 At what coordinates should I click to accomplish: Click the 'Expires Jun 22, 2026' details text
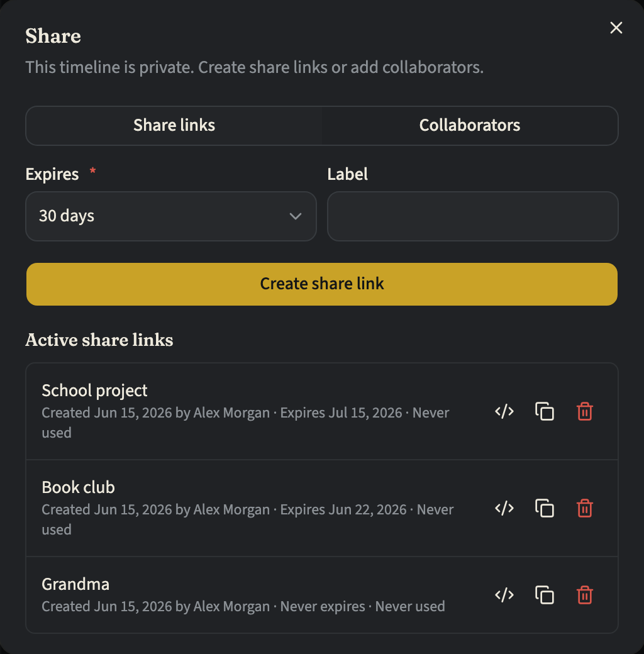[x=343, y=509]
